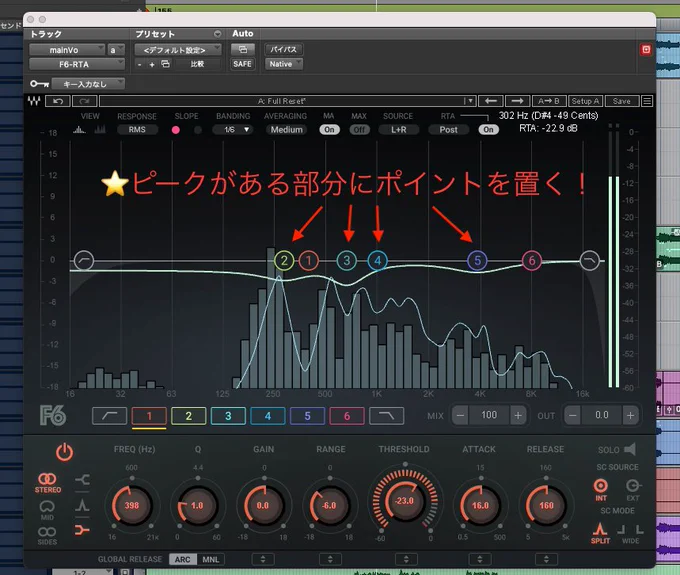Image resolution: width=680 pixels, height=575 pixels.
Task: Select the bar-graph analyzer view icon
Action: [100, 129]
